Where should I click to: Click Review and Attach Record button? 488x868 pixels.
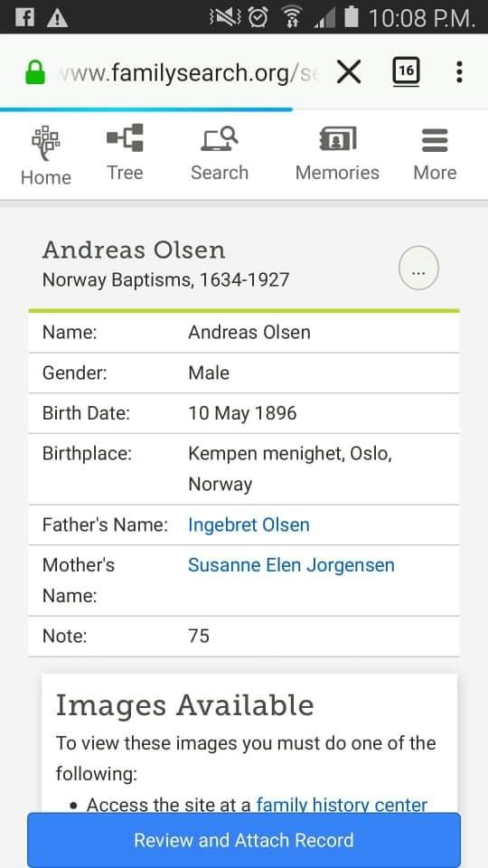point(244,840)
